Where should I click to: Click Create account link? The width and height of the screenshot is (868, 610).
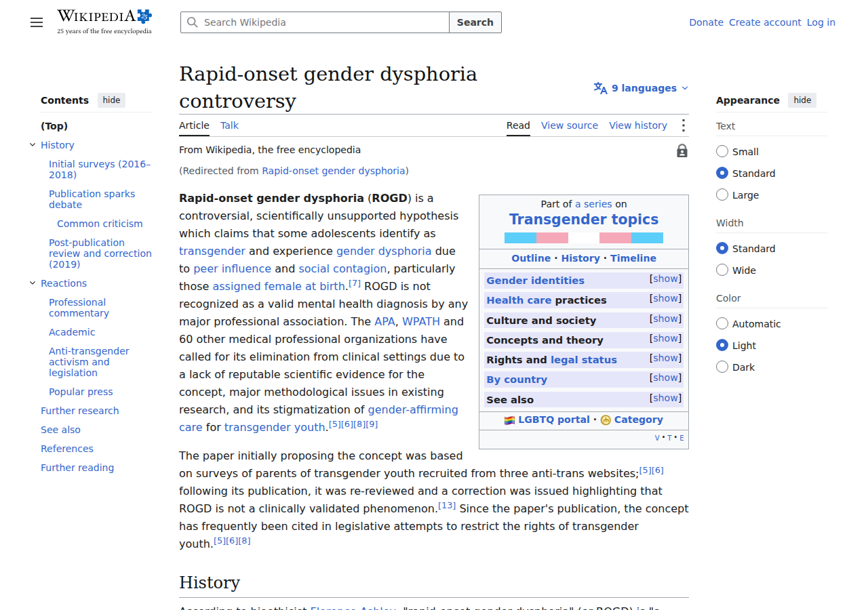click(765, 22)
